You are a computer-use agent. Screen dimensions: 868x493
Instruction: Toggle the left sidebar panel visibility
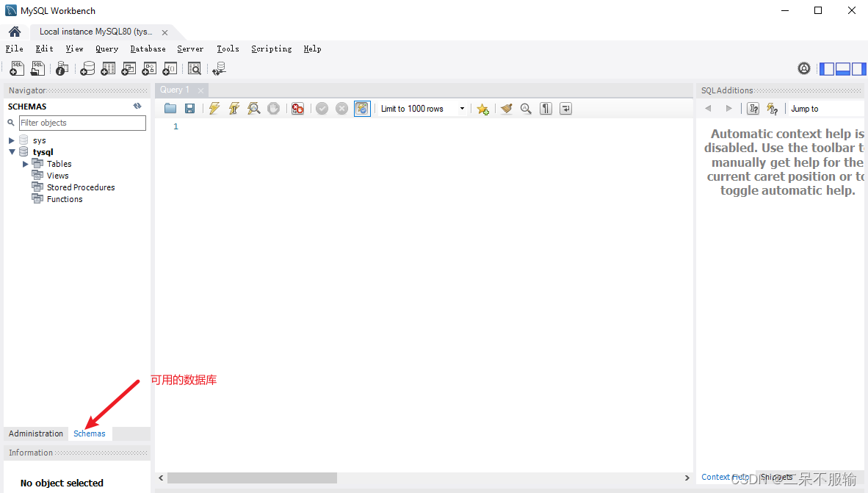coord(827,68)
